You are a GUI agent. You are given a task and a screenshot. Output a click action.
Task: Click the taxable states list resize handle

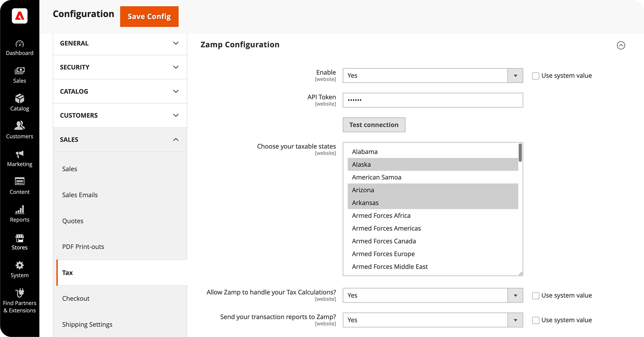coord(520,273)
